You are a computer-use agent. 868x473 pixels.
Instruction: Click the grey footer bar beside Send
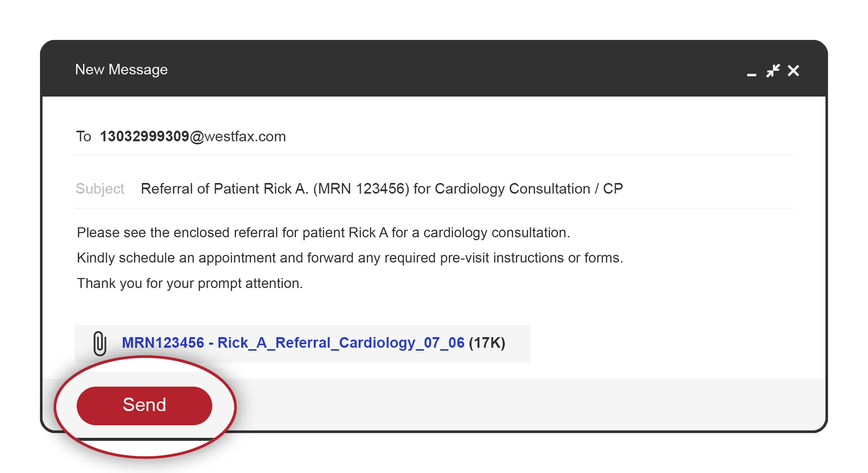[506, 404]
